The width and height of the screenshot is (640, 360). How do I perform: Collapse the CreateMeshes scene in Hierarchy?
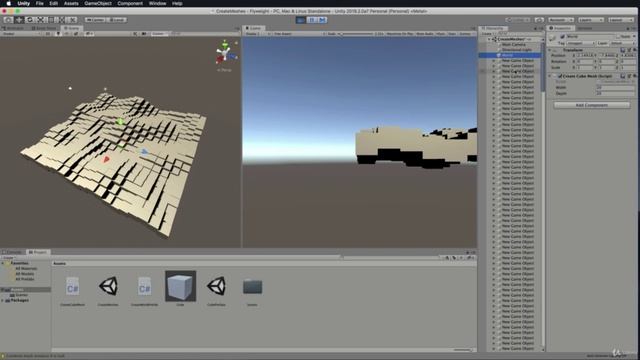click(x=489, y=39)
